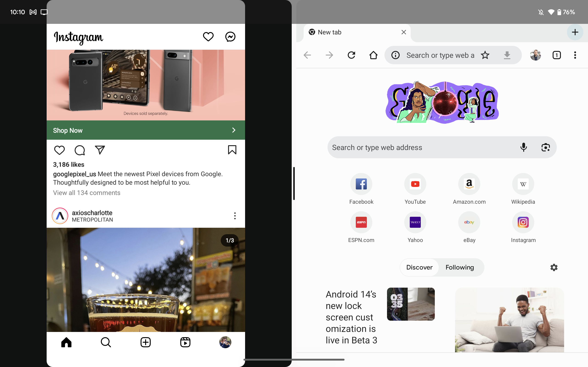Tap the Instagram search/explore icon
588x367 pixels.
[x=106, y=342]
